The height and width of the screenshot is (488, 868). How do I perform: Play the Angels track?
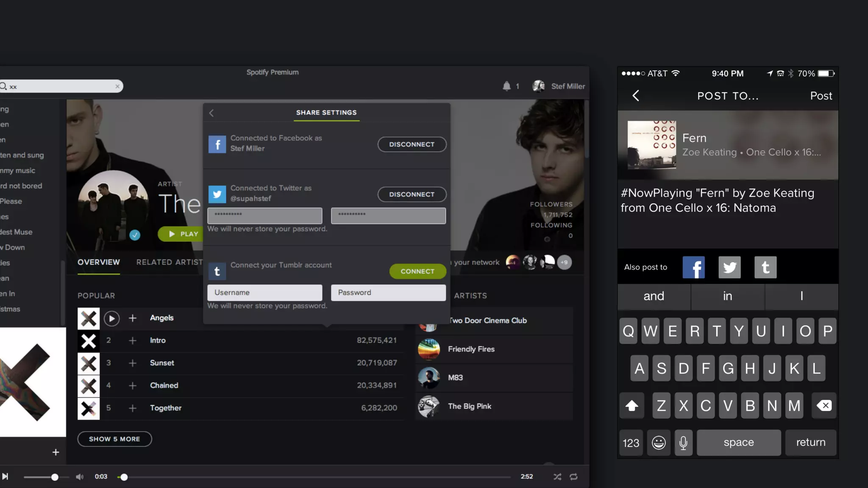[111, 318]
